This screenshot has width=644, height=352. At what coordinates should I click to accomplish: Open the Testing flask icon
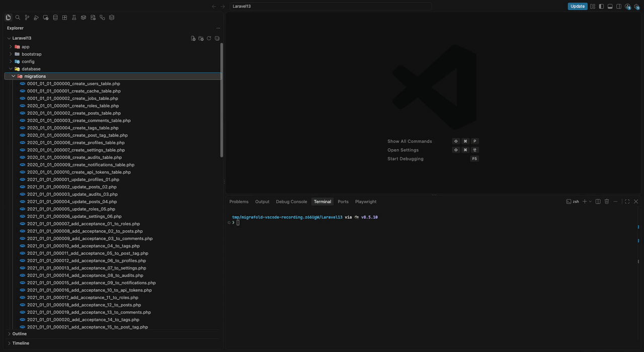click(x=74, y=17)
